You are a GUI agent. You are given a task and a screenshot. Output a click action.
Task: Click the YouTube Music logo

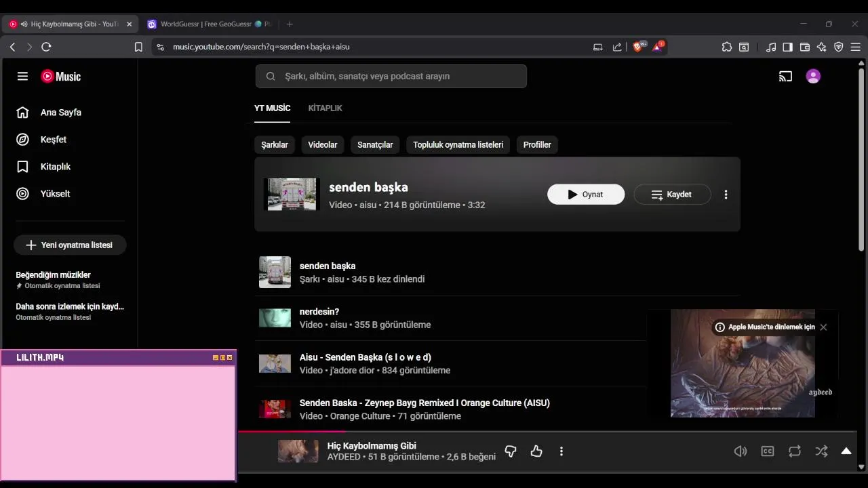click(x=61, y=77)
